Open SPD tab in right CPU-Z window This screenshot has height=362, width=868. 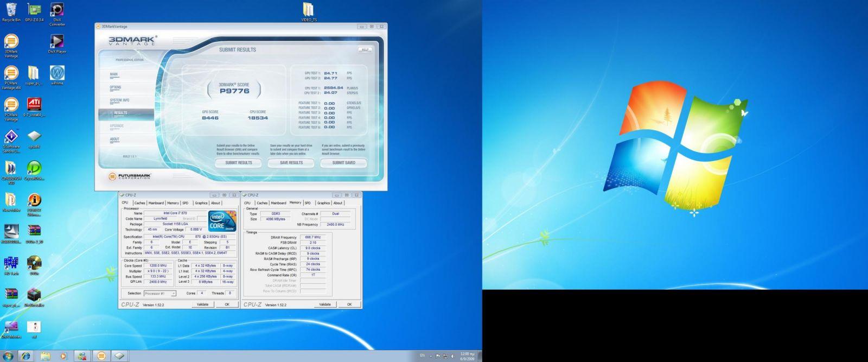[x=308, y=203]
